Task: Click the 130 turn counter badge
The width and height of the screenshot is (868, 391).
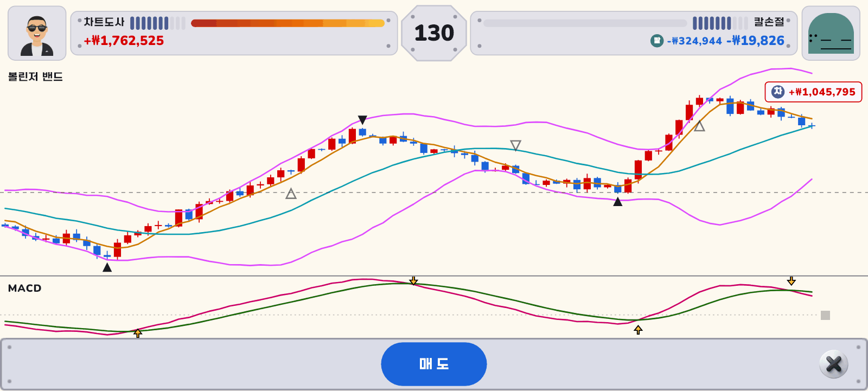Action: (434, 33)
